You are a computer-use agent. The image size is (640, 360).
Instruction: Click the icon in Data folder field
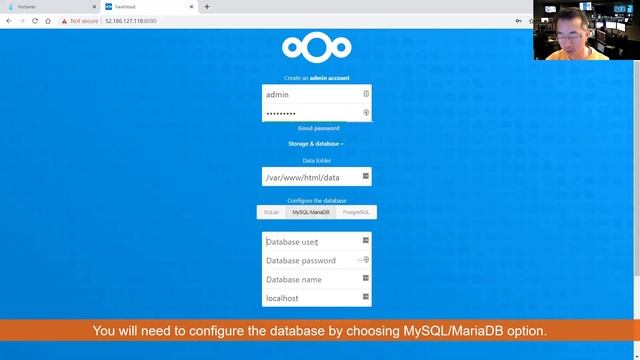[366, 176]
